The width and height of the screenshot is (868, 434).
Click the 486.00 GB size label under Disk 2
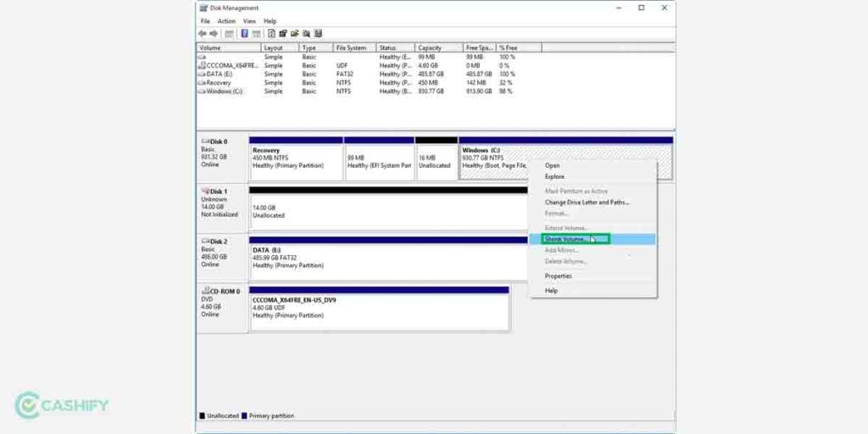pos(214,257)
